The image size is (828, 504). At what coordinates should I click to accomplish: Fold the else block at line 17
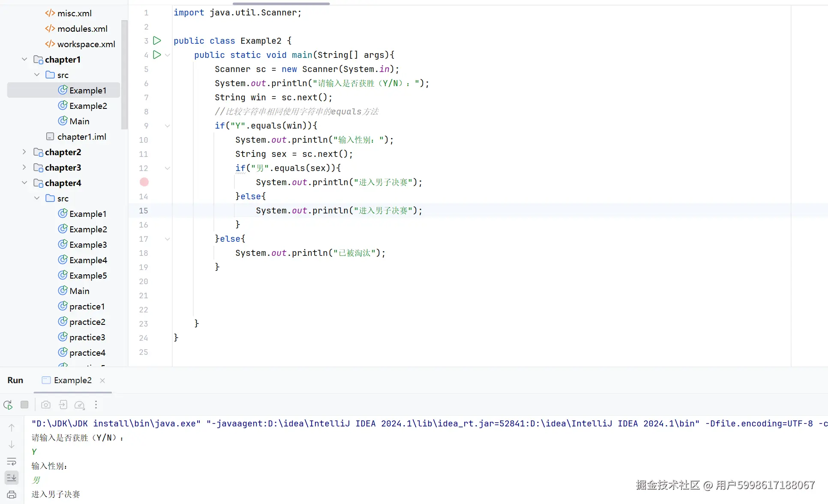point(168,239)
